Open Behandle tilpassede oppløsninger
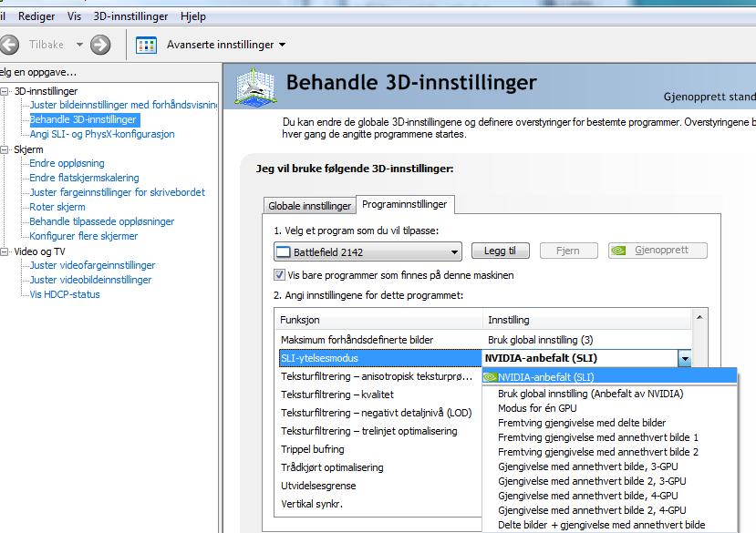Image resolution: width=756 pixels, height=533 pixels. (102, 221)
